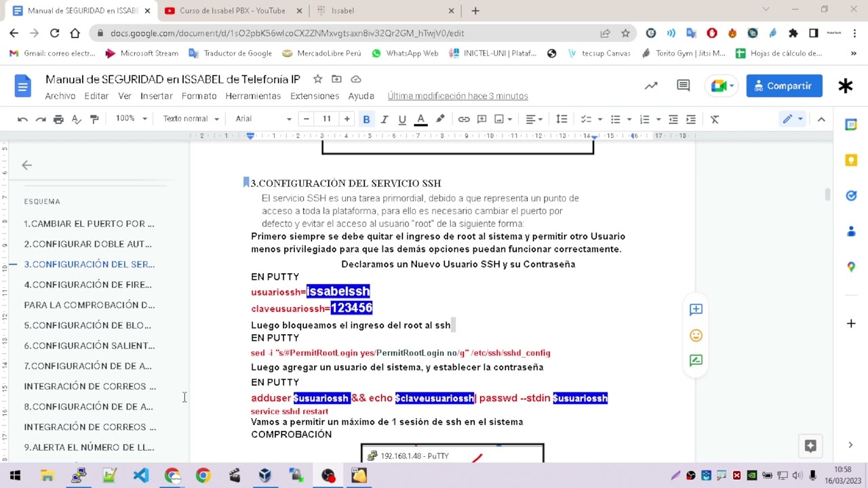
Task: Open the Insertar menu
Action: point(157,96)
